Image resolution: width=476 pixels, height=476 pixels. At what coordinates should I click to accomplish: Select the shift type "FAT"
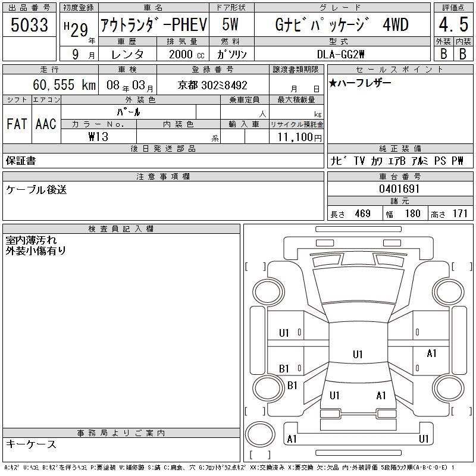click(17, 124)
